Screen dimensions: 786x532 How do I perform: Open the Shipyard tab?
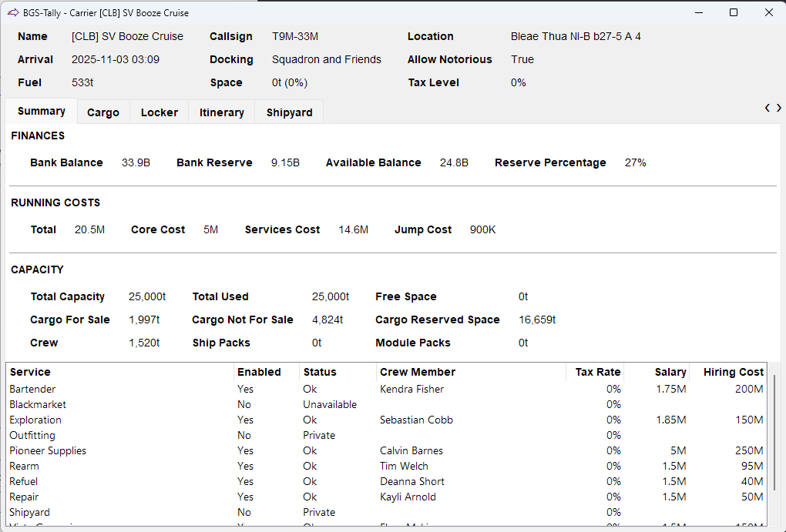click(288, 112)
